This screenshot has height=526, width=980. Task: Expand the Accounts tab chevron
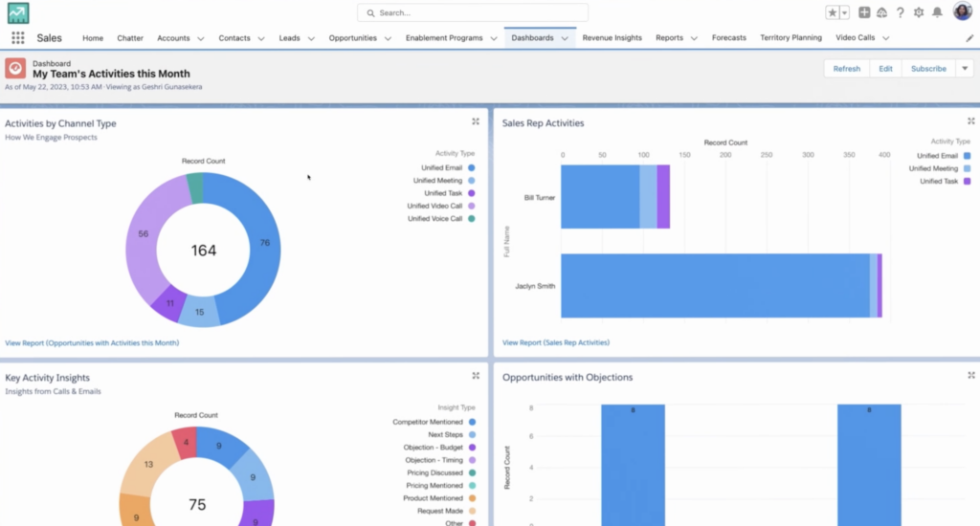click(x=201, y=38)
